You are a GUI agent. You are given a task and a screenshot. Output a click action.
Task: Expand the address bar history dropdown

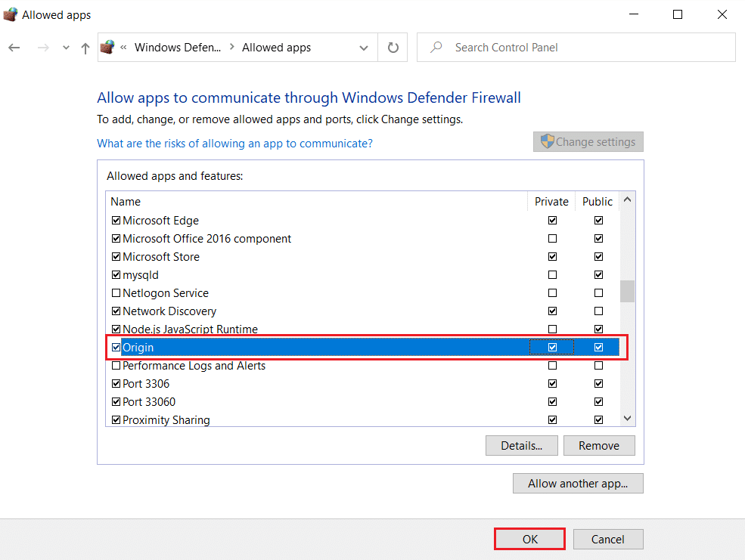364,48
